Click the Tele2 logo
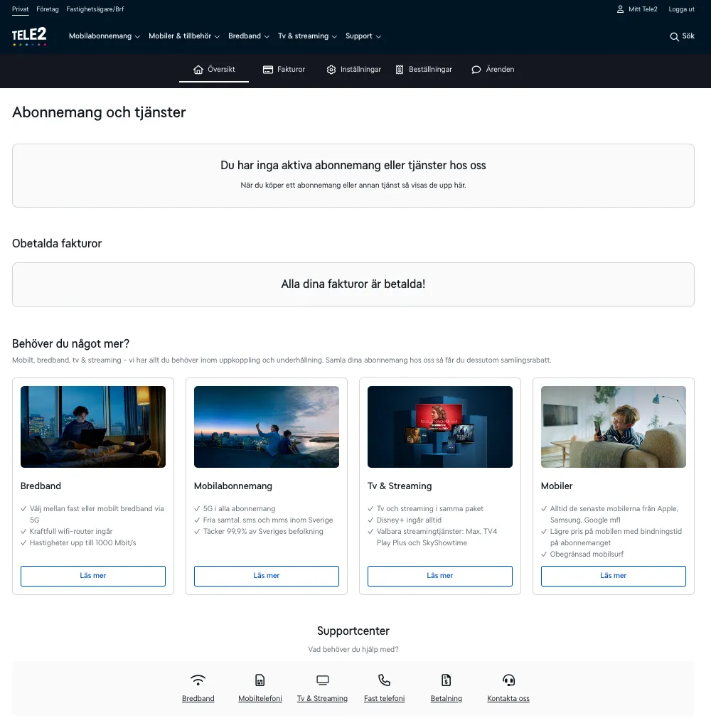This screenshot has width=711, height=728. [28, 36]
